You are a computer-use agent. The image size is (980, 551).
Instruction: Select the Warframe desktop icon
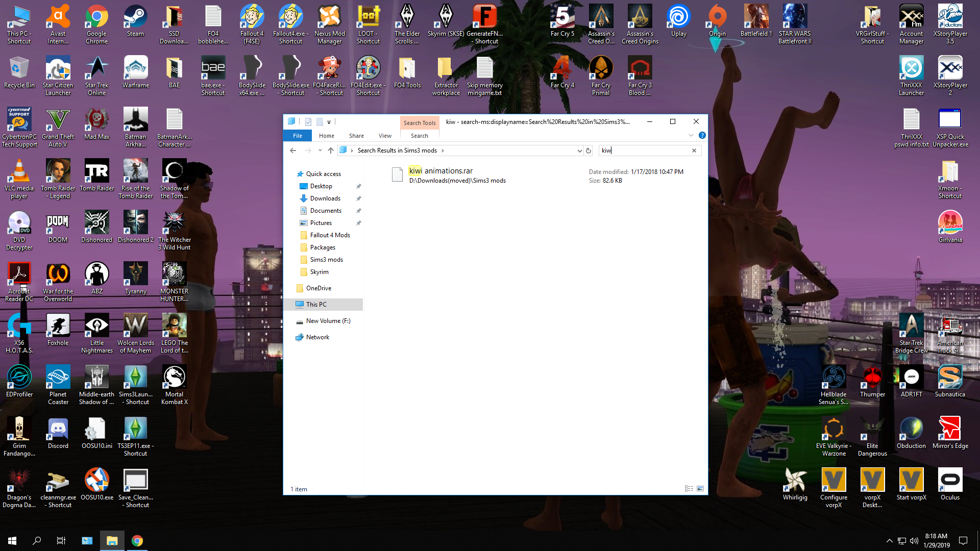pos(135,73)
